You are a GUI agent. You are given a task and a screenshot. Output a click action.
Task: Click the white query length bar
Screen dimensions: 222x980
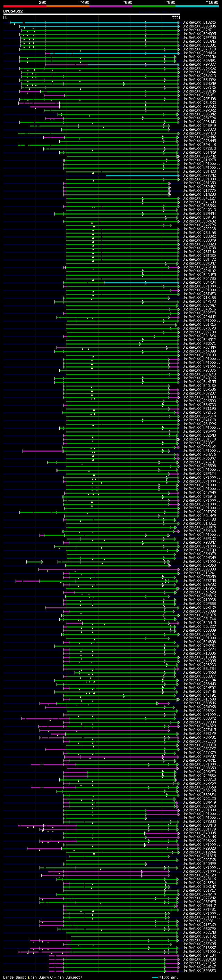92,14
